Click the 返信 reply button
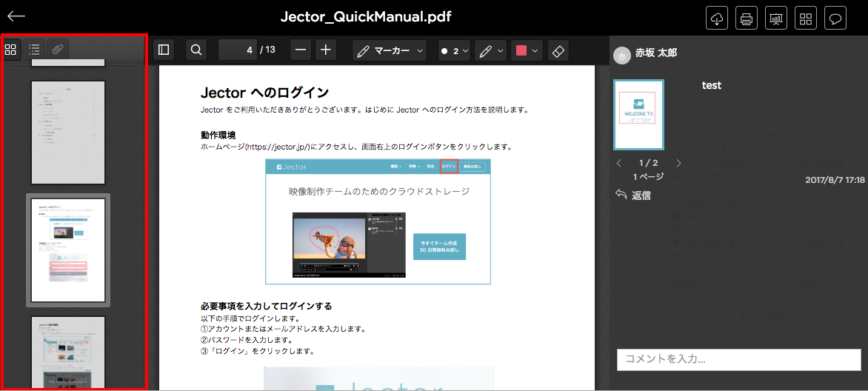 click(634, 195)
